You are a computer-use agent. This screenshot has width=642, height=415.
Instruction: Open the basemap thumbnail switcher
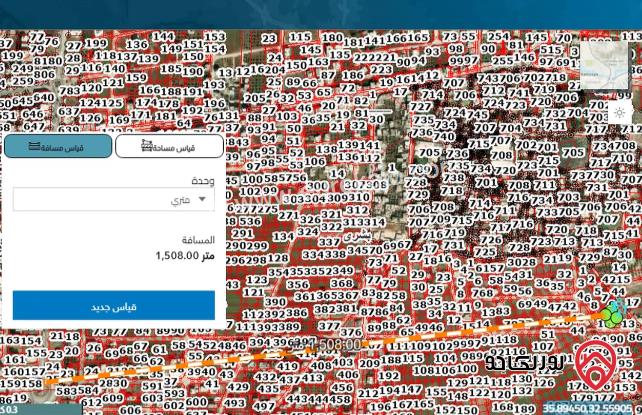pyautogui.click(x=604, y=66)
